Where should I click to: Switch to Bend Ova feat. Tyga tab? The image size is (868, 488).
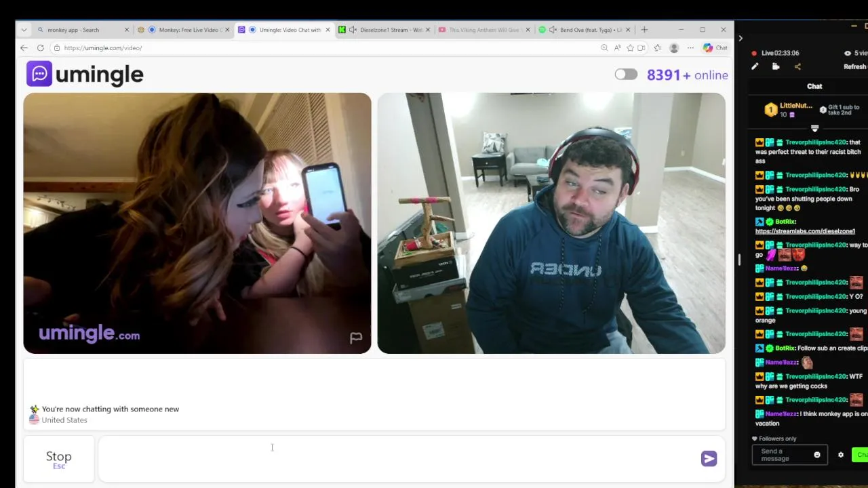(x=585, y=30)
